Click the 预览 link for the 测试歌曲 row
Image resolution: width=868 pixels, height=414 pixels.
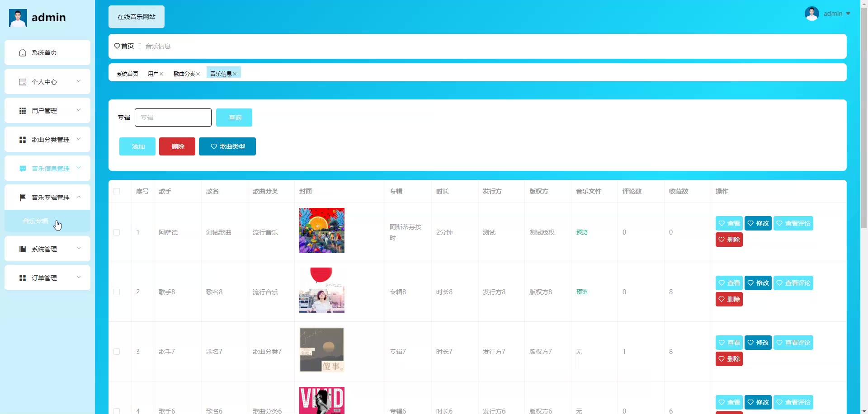coord(582,232)
